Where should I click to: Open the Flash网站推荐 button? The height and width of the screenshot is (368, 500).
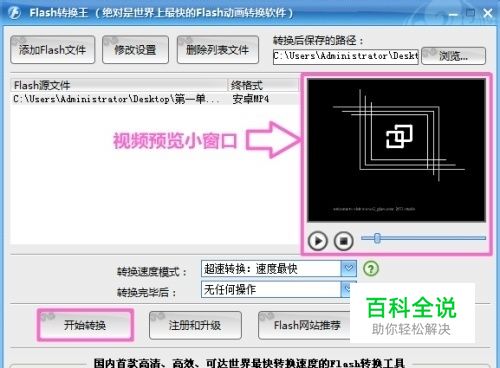(304, 325)
